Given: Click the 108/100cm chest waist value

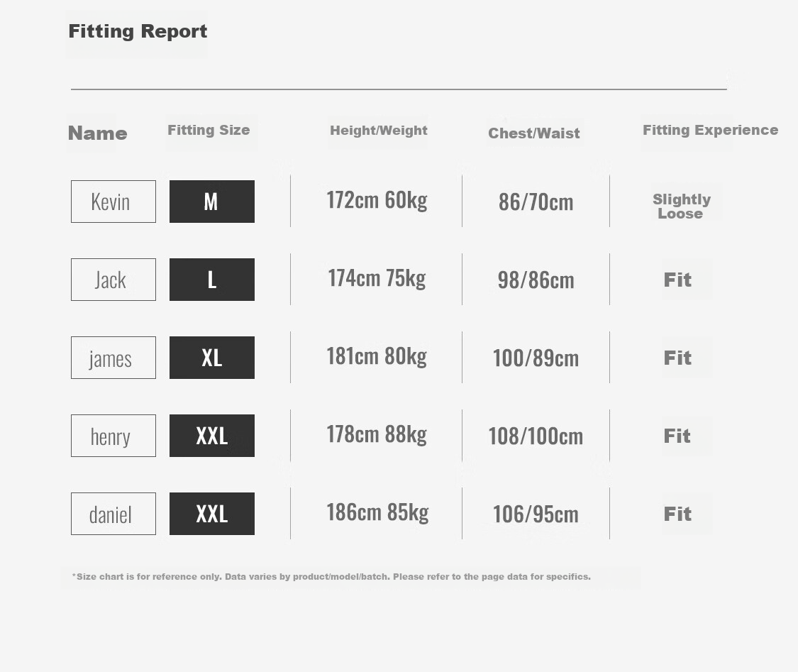Looking at the screenshot, I should coord(536,436).
